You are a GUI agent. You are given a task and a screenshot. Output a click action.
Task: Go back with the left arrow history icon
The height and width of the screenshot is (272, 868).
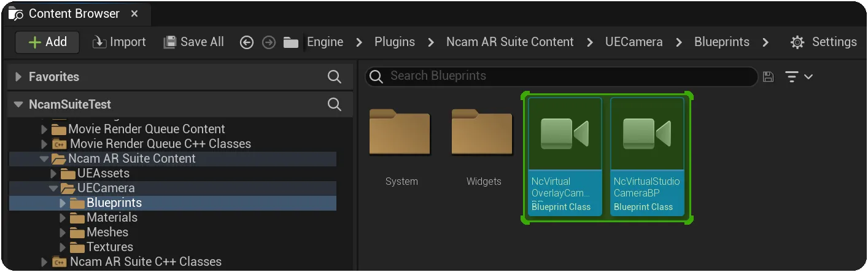pos(247,42)
